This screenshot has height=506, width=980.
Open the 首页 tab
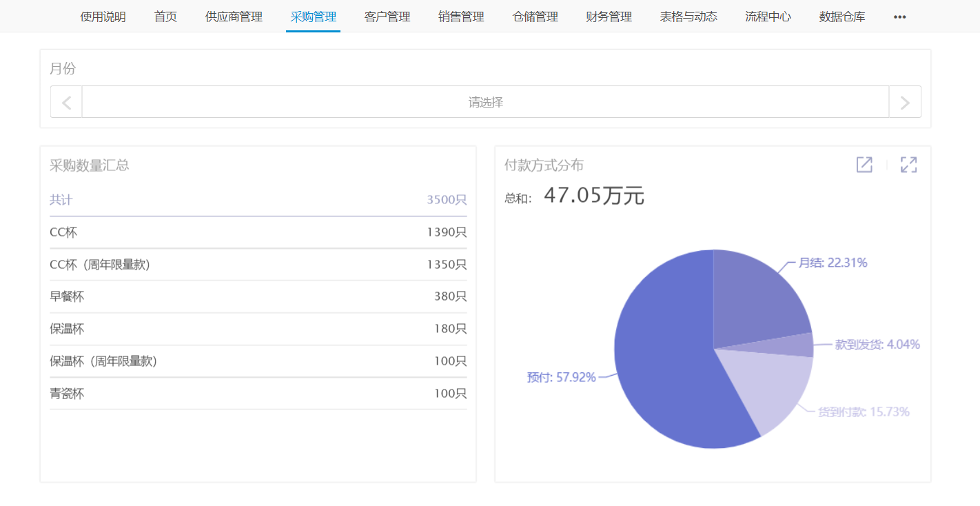click(165, 17)
